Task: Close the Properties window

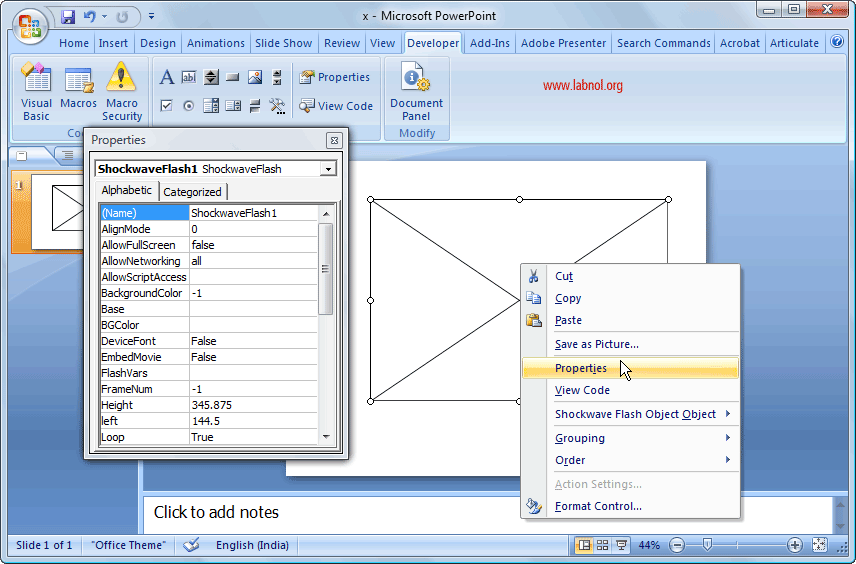Action: pos(334,141)
